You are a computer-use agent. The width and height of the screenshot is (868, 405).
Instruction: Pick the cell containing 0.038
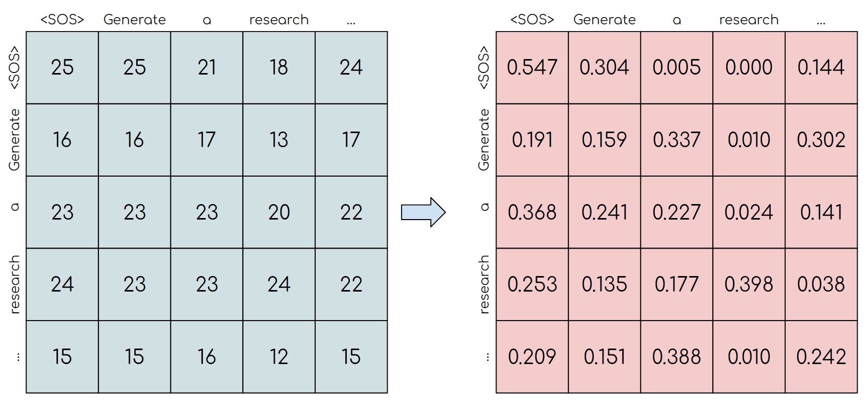coord(821,284)
